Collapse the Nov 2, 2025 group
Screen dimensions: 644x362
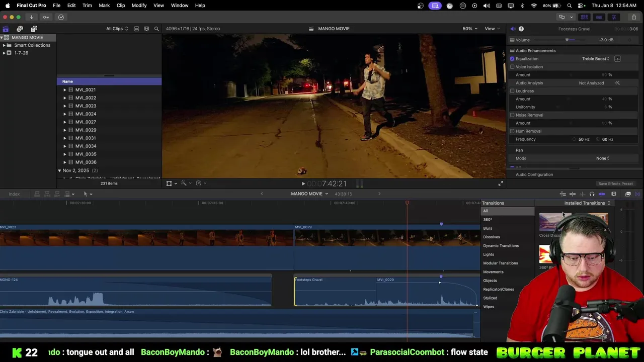coord(59,170)
